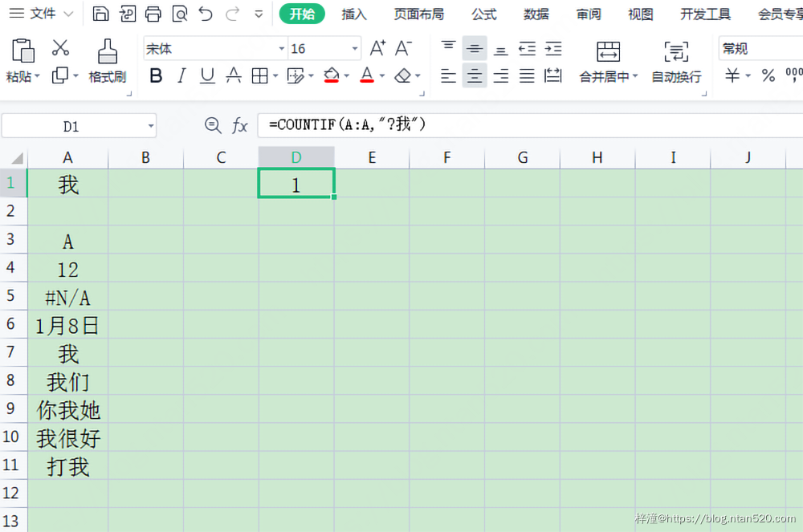Click the Print icon
Viewport: 803px width, 532px height.
tap(153, 14)
